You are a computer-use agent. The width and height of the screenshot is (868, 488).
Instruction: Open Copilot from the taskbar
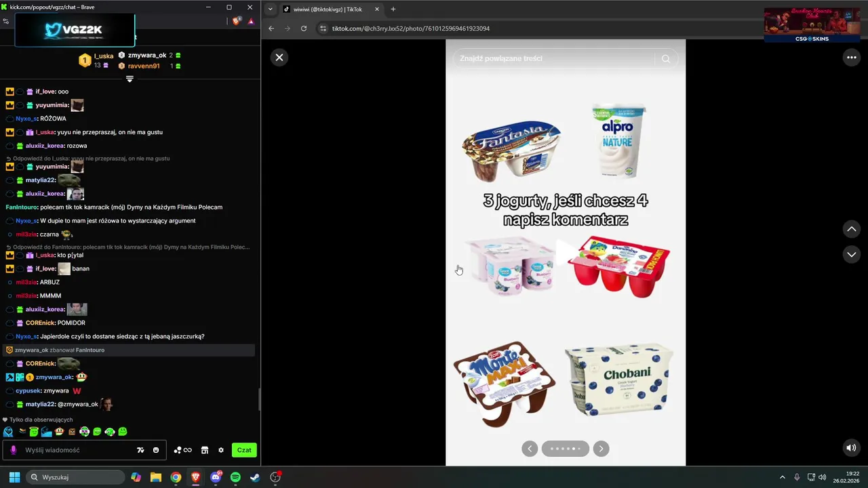tap(136, 477)
